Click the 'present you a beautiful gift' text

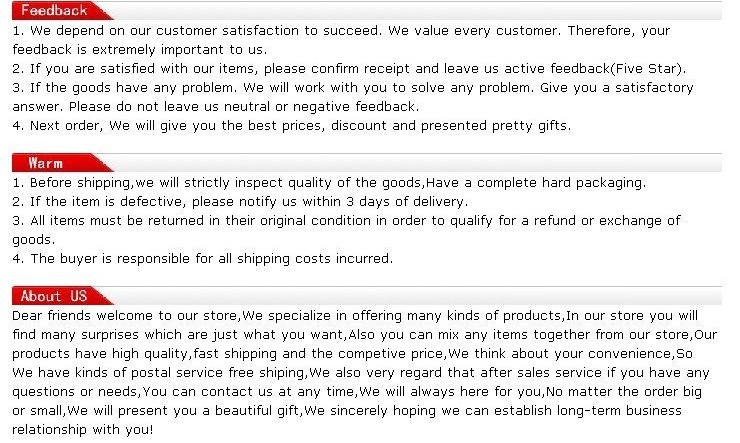[209, 411]
